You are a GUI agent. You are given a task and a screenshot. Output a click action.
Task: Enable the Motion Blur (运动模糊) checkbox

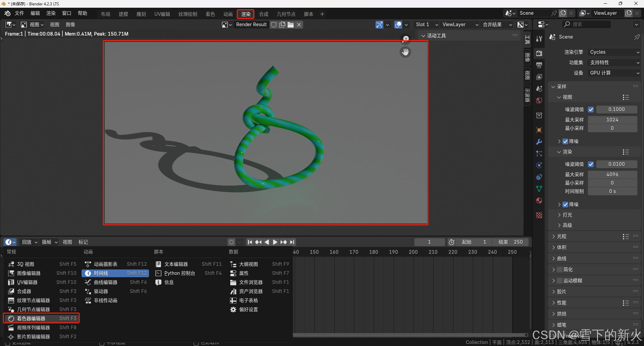point(559,281)
